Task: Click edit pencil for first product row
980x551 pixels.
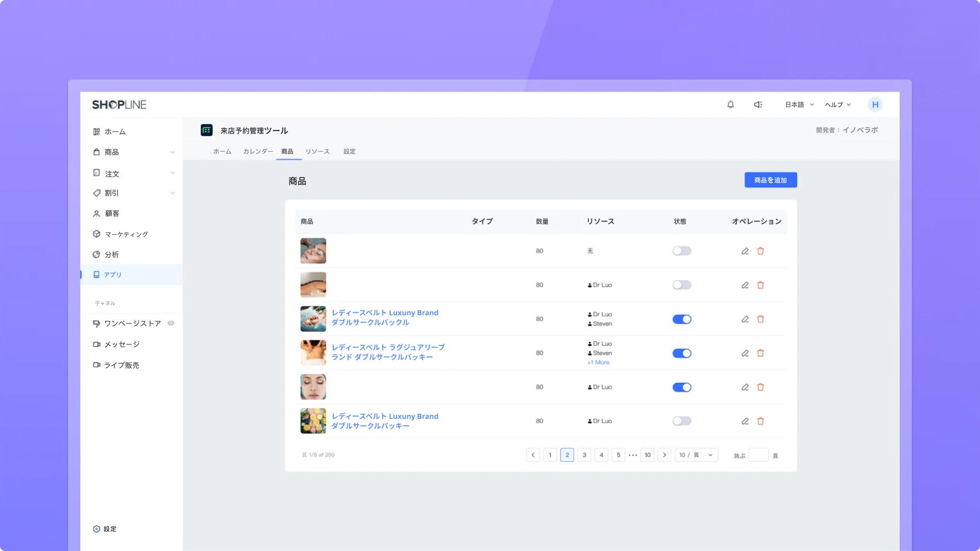Action: click(745, 251)
